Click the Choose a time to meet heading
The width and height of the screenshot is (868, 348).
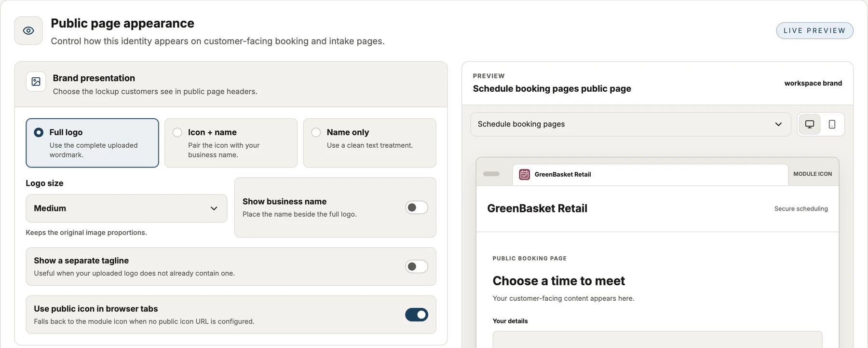pos(558,281)
